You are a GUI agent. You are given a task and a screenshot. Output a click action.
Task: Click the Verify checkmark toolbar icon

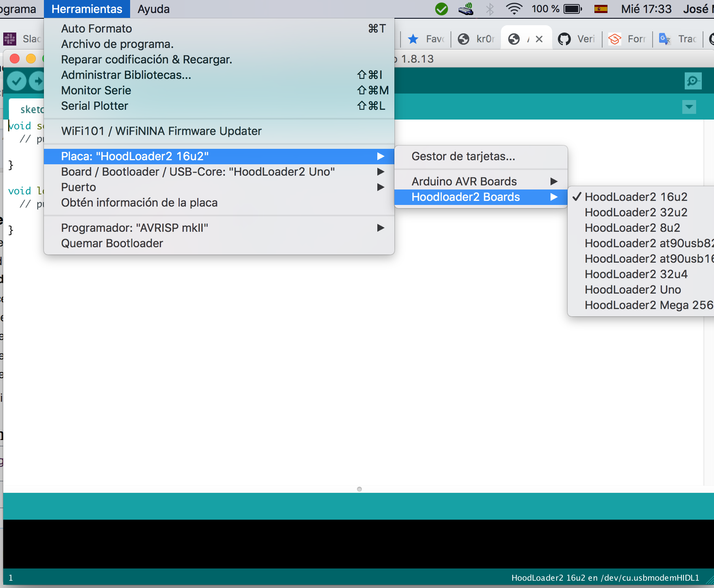click(x=17, y=81)
